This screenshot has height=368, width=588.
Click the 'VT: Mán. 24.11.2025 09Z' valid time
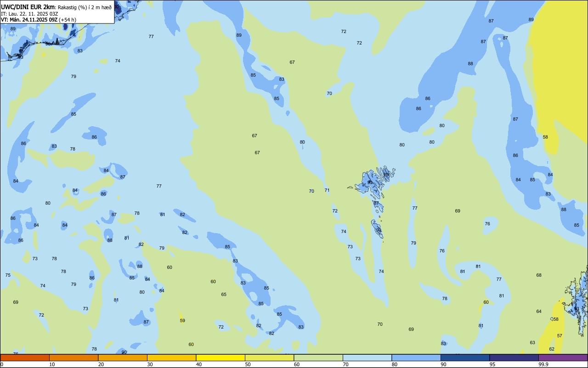29,20
